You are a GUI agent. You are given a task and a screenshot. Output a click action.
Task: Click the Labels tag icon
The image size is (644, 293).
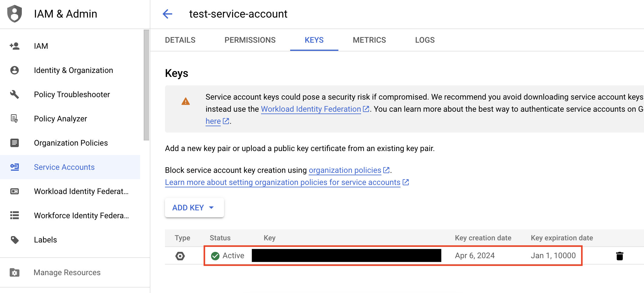pyautogui.click(x=15, y=240)
